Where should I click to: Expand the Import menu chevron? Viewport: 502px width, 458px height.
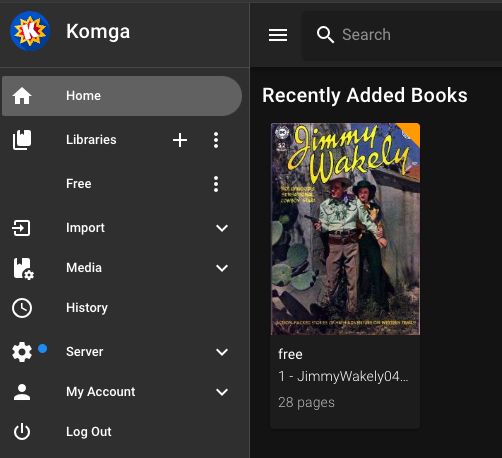point(222,228)
